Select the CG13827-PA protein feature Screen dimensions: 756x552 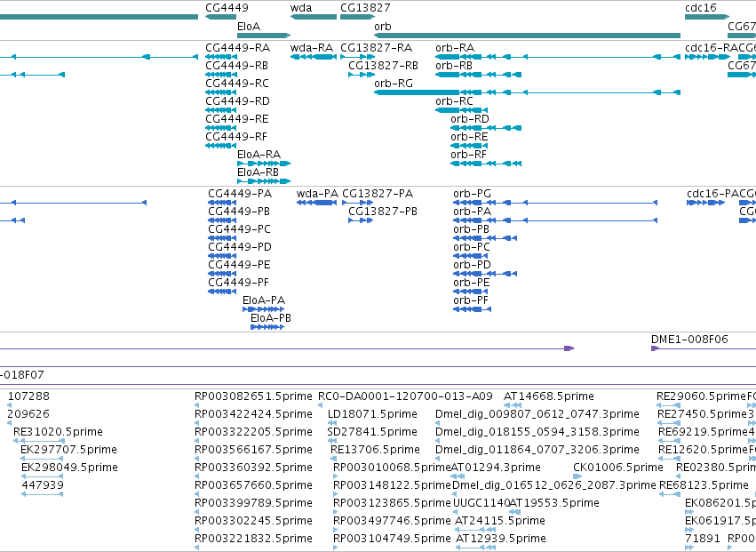358,203
